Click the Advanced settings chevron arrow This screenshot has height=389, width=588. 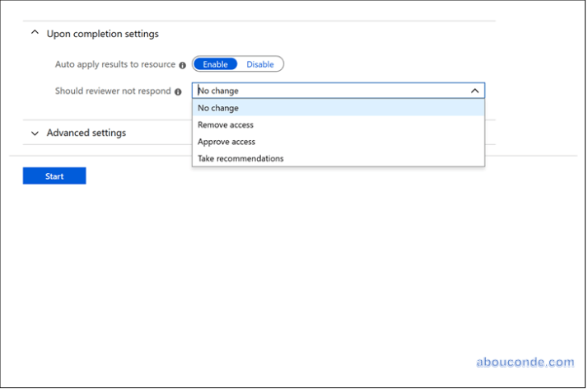click(x=35, y=134)
